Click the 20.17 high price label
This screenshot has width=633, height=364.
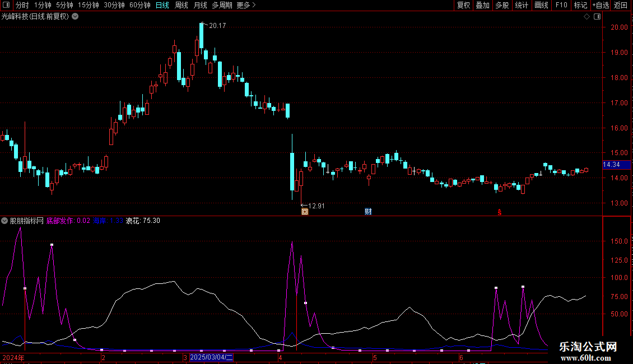(x=217, y=26)
